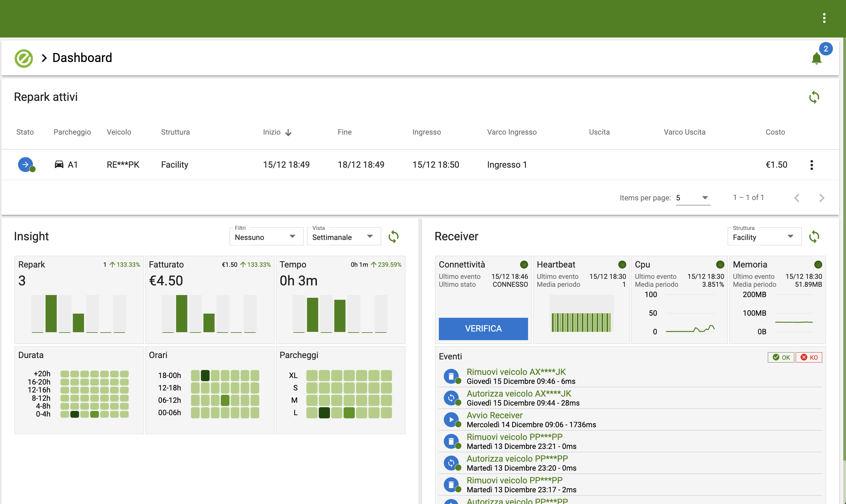Open Avvio Receiver event link
Screen dimensions: 846x504
495,415
